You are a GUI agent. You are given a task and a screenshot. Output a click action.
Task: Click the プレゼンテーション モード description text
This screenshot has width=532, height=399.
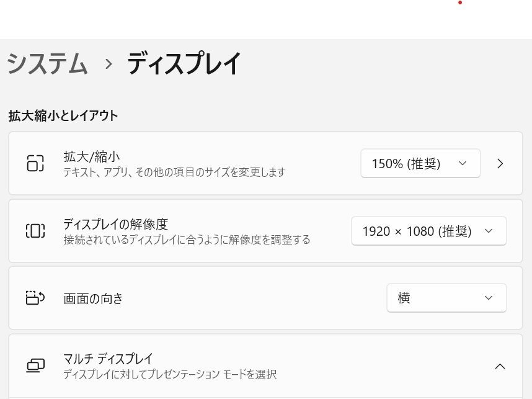[170, 374]
